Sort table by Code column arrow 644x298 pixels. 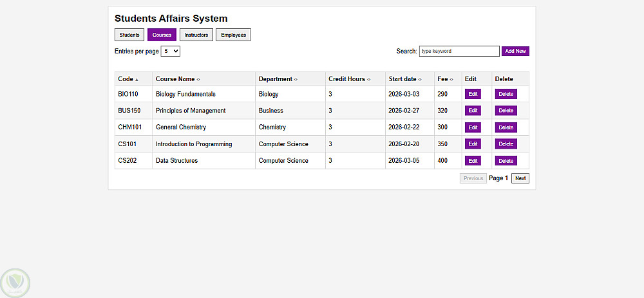click(x=137, y=79)
